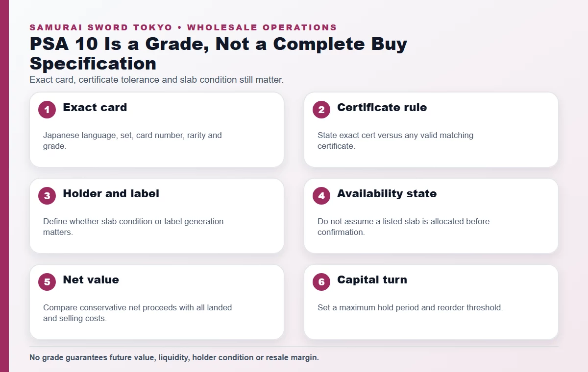Image resolution: width=588 pixels, height=372 pixels.
Task: Click the number 3 circle badge
Action: coord(47,196)
